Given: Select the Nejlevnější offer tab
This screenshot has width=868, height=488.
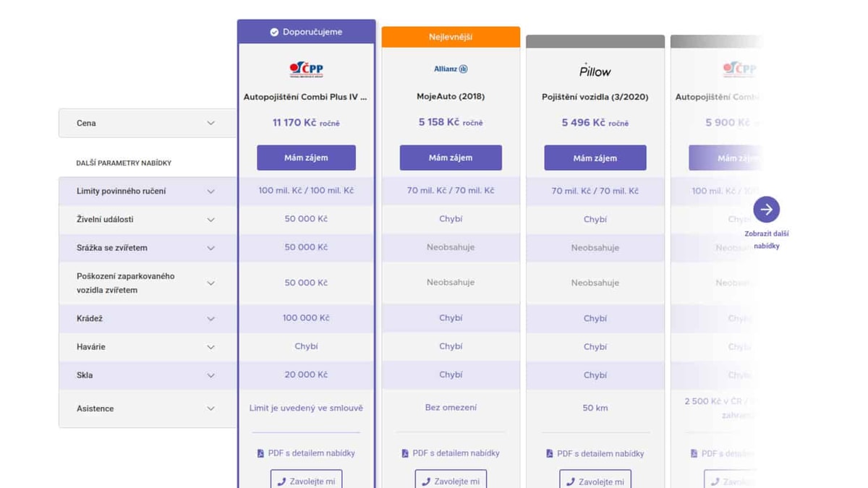Looking at the screenshot, I should (x=451, y=37).
